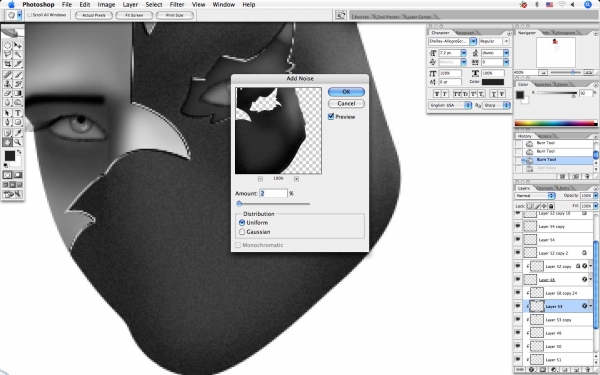
Task: Select the Gradient tool
Action: click(x=18, y=93)
